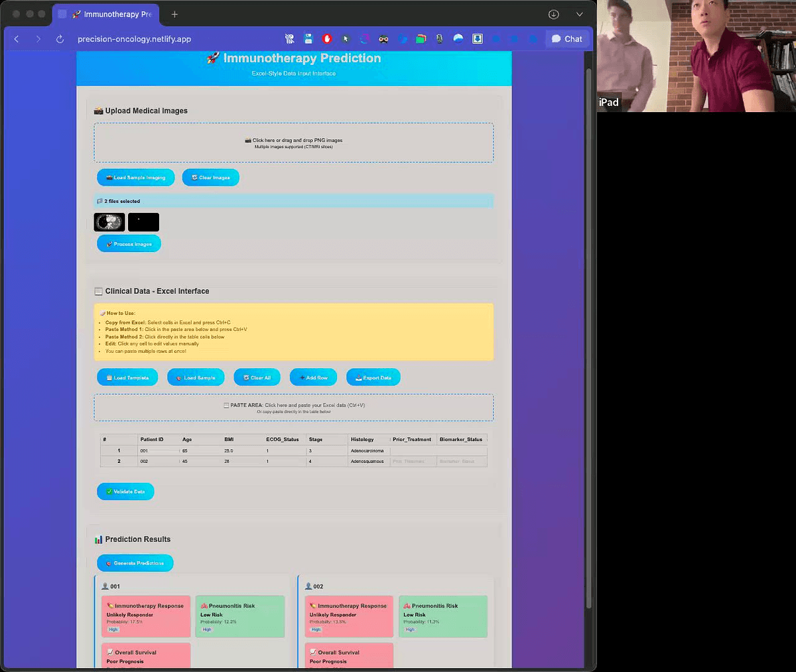
Task: Click the white striped extension icon
Action: tap(289, 39)
